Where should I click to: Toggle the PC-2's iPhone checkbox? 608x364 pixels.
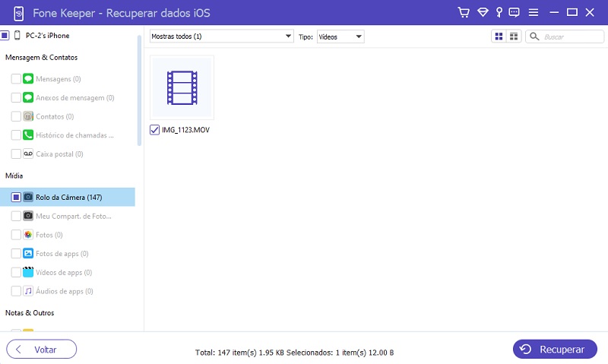5,35
